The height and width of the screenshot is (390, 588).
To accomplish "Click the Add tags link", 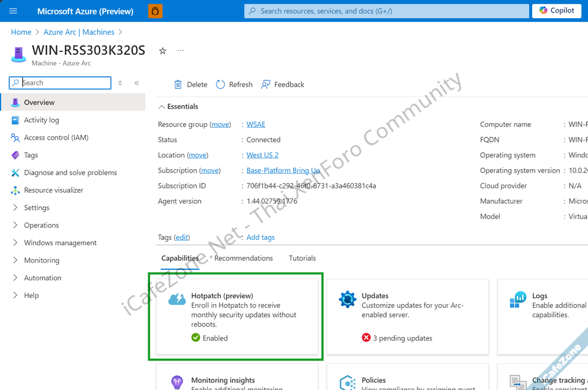I will click(260, 237).
